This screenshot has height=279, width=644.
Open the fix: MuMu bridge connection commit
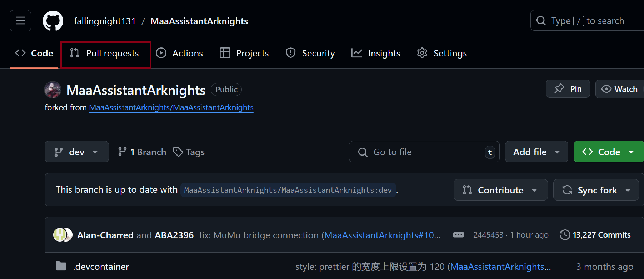[259, 235]
